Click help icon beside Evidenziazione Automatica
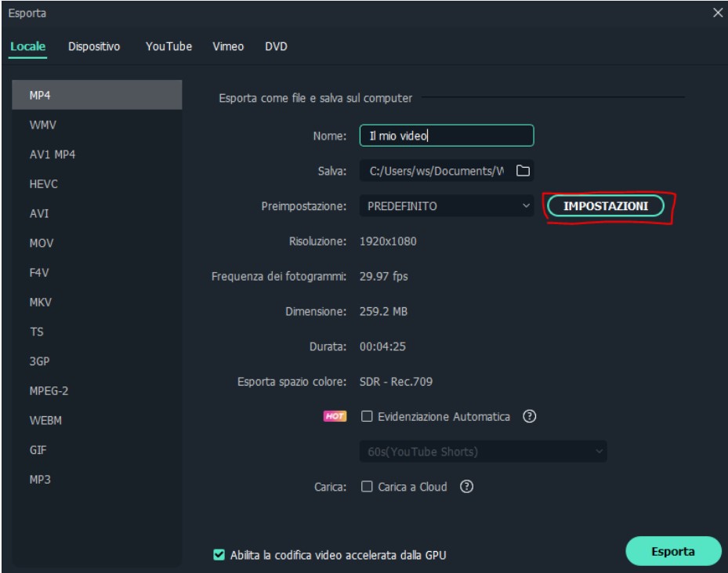The image size is (728, 573). [x=529, y=417]
